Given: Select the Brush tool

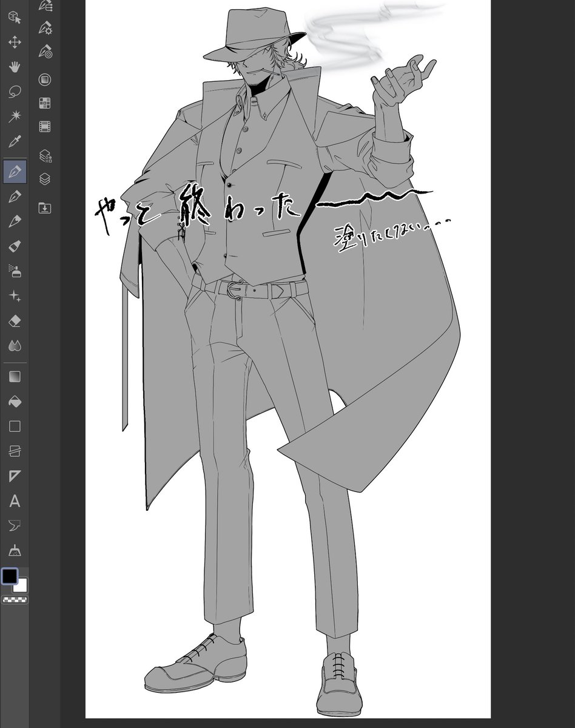Looking at the screenshot, I should [15, 221].
